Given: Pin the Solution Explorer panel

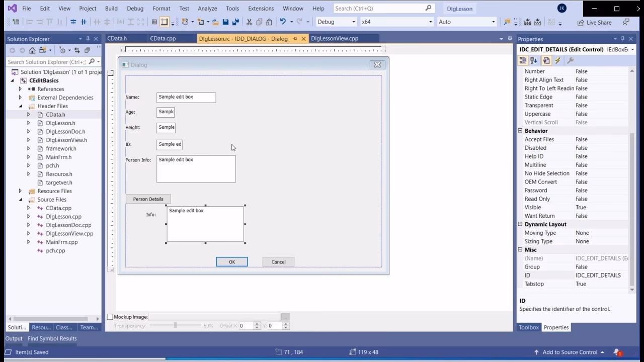Looking at the screenshot, I should [88, 39].
